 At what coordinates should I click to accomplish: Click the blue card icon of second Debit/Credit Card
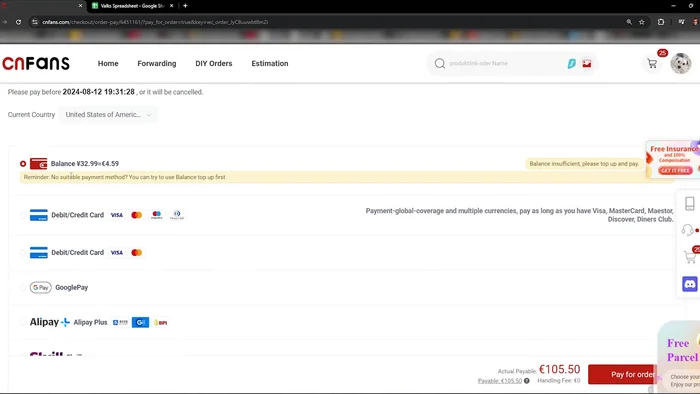coord(38,253)
